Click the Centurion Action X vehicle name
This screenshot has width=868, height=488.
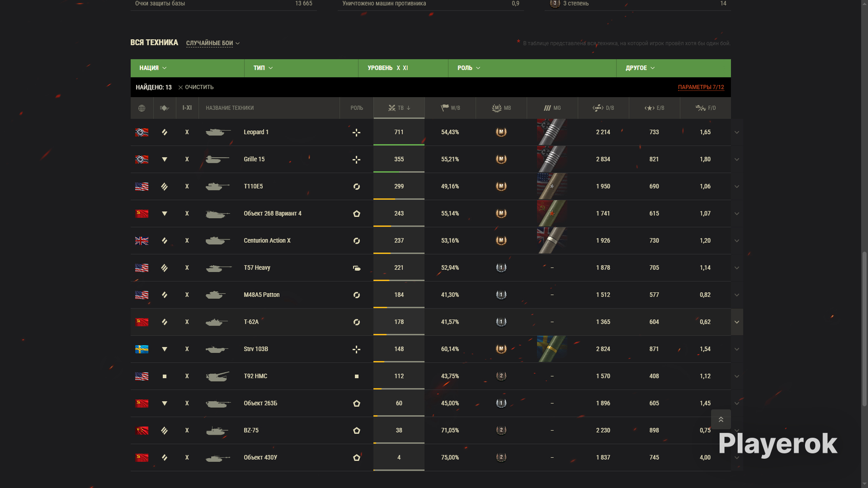(x=267, y=241)
